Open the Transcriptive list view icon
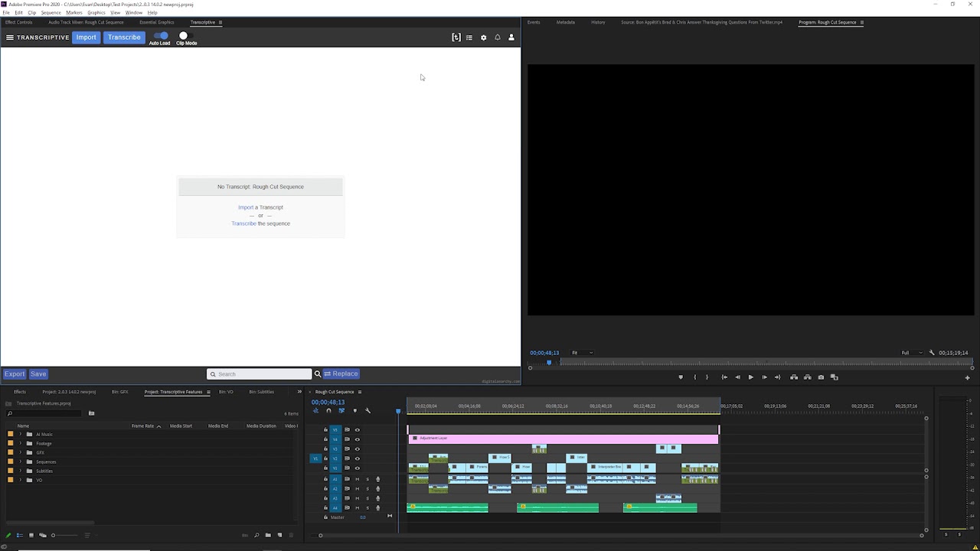The width and height of the screenshot is (980, 551). click(469, 37)
